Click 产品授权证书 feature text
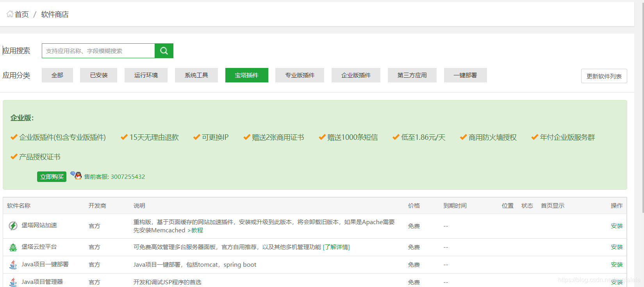This screenshot has height=287, width=644. (40, 157)
